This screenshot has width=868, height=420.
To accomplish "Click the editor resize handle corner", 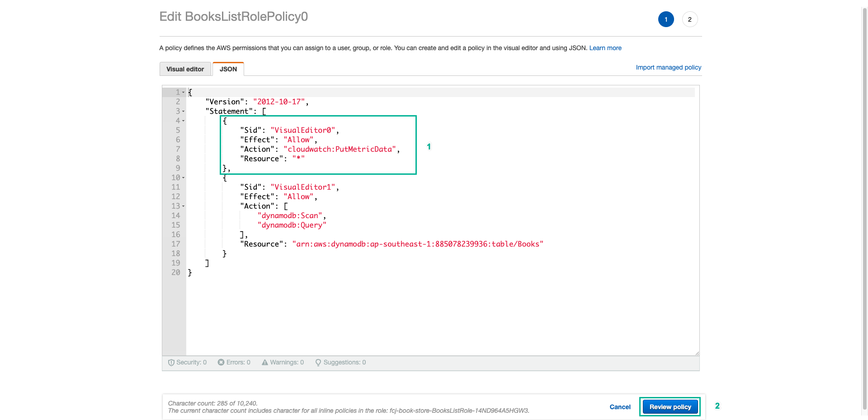I will [697, 353].
